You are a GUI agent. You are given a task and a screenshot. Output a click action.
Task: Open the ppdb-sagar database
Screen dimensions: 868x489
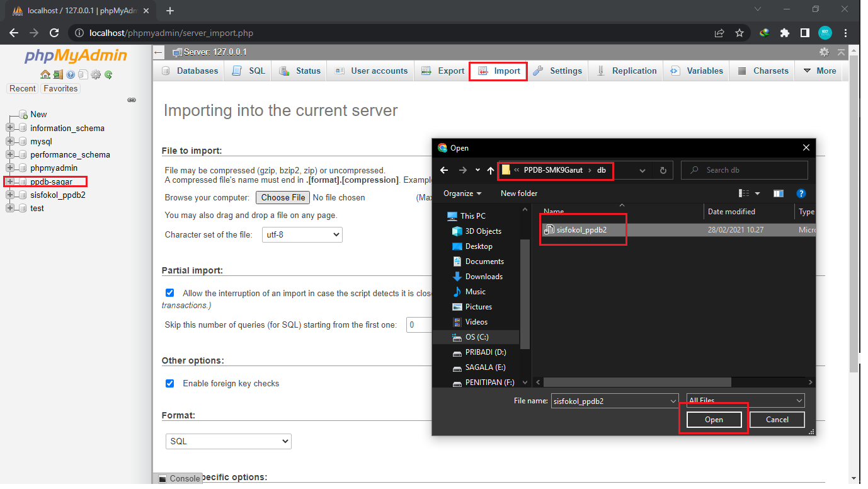click(51, 181)
